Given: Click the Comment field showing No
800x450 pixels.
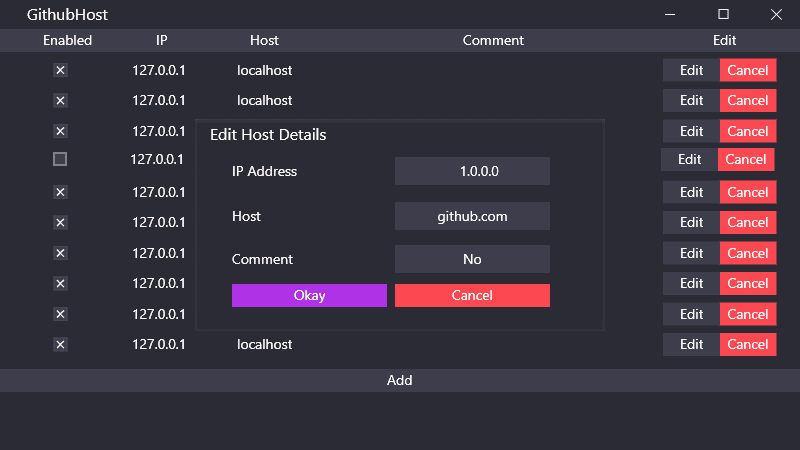Looking at the screenshot, I should coord(472,259).
